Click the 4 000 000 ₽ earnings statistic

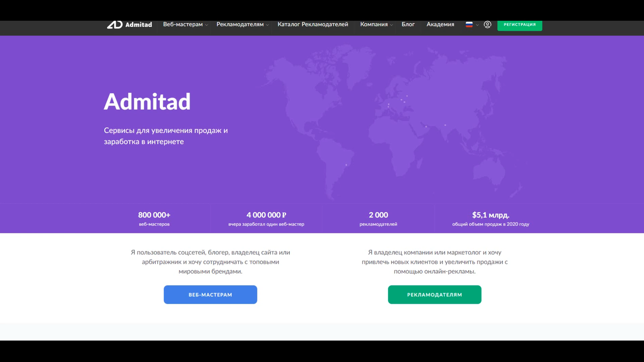click(266, 218)
